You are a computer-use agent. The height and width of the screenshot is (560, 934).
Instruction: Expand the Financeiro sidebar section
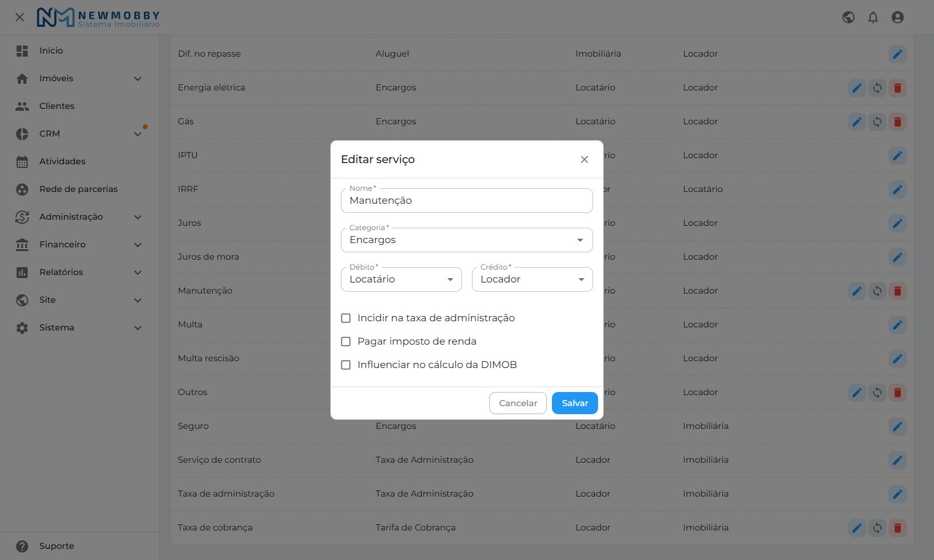(80, 244)
